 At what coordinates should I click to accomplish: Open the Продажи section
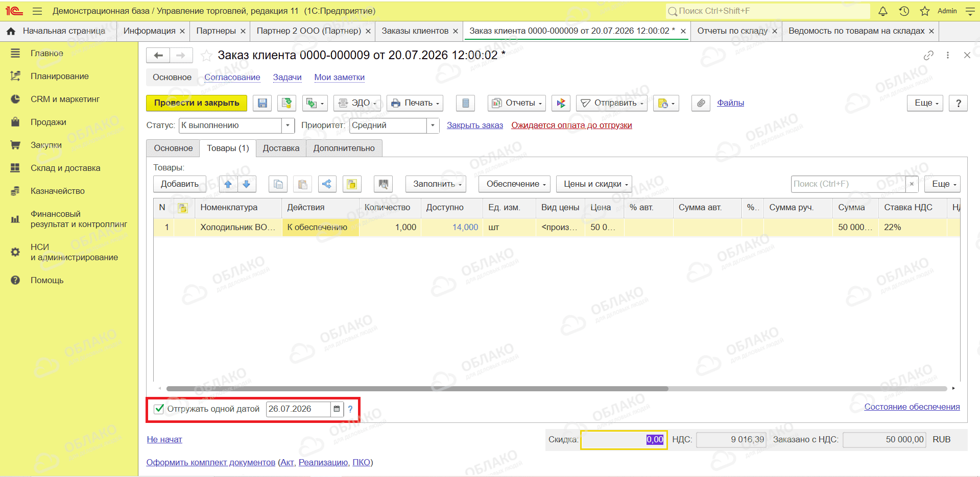[x=49, y=122]
